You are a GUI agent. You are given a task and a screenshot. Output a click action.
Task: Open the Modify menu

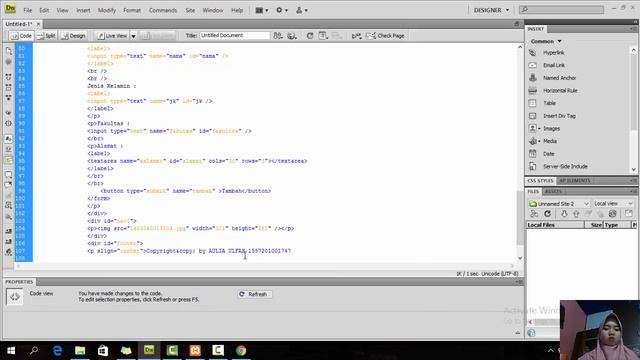[107, 10]
